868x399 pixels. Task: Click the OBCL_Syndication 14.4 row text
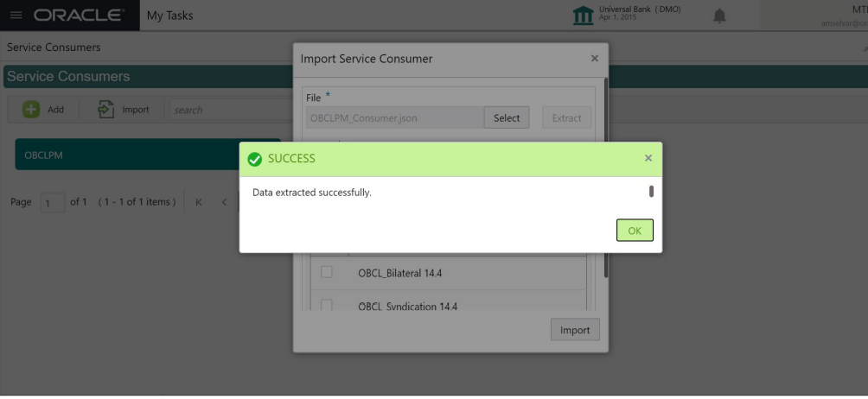[x=407, y=306]
